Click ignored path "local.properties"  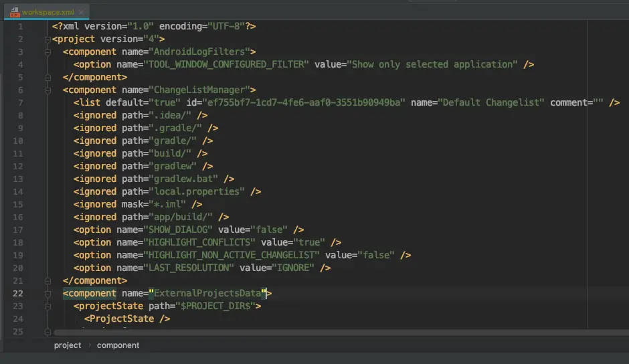(x=197, y=192)
